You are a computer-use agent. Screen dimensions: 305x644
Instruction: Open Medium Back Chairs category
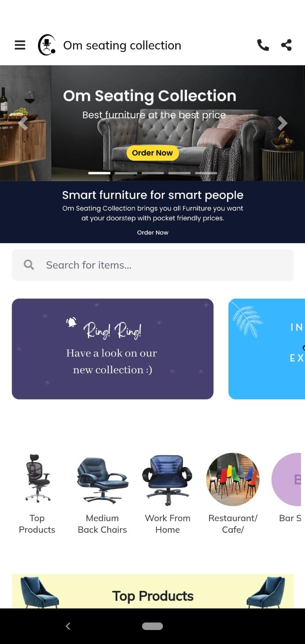(102, 494)
